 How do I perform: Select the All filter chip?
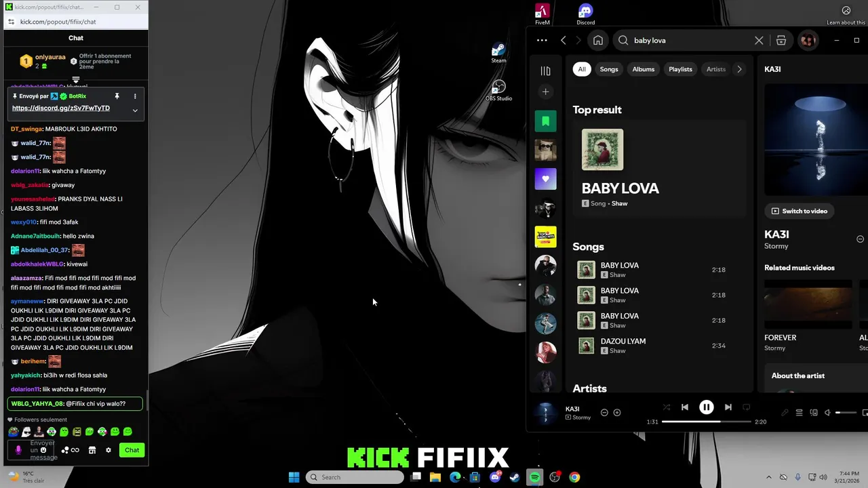pos(582,69)
